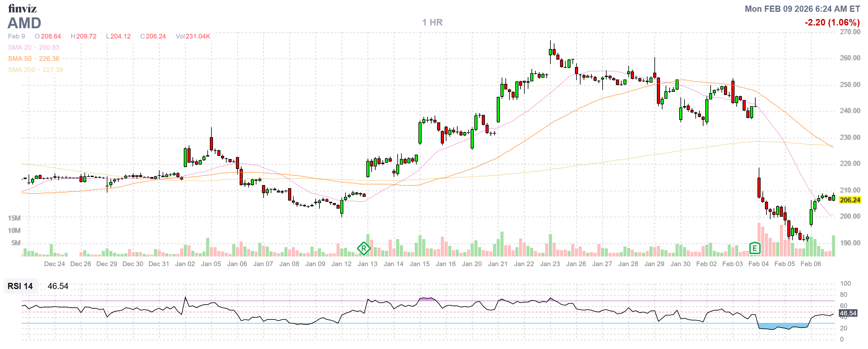Click the 270.00 price axis label

(x=850, y=32)
